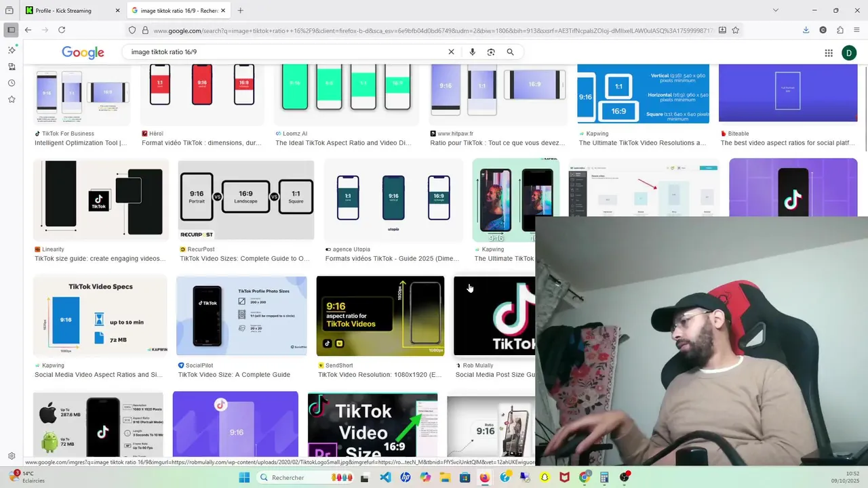Select the Apple and Android specs thumbnail
868x488 pixels.
pyautogui.click(x=98, y=425)
